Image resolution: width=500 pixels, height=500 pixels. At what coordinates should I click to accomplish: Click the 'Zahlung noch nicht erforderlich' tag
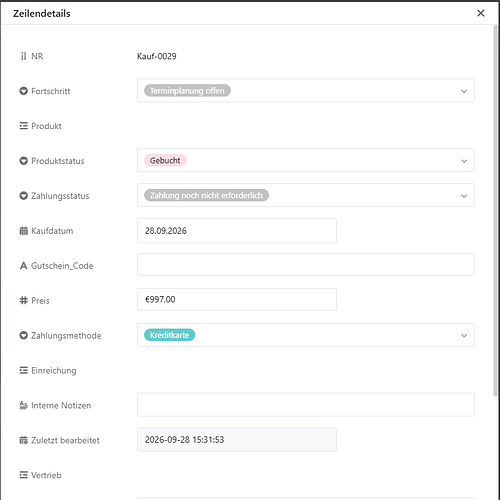coord(206,195)
